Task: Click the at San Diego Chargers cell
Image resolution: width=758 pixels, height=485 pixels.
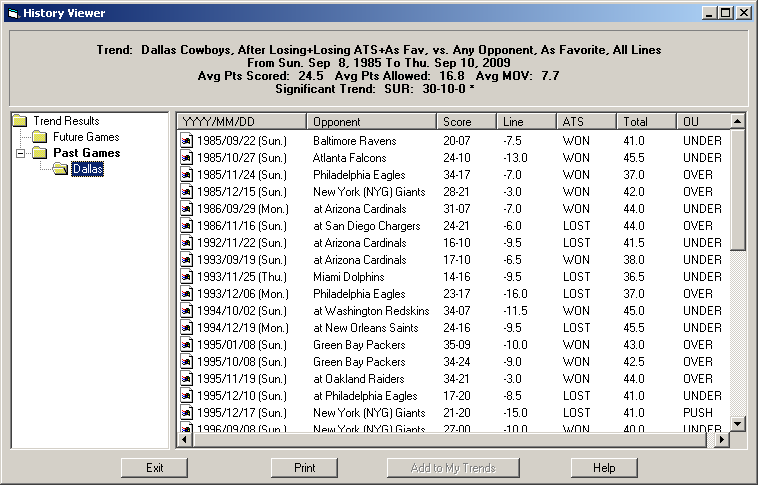Action: (366, 226)
